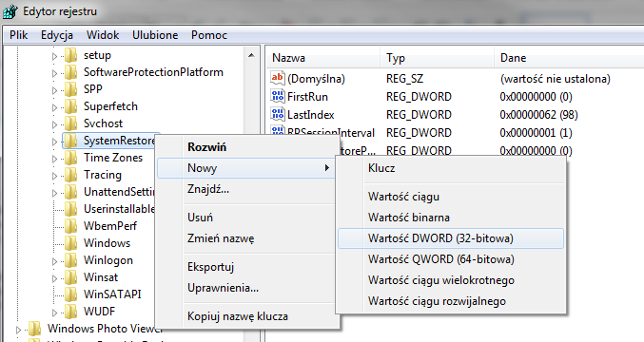644x342 pixels.
Task: Click the Edytor rejestru app icon in title bar
Action: 10,11
